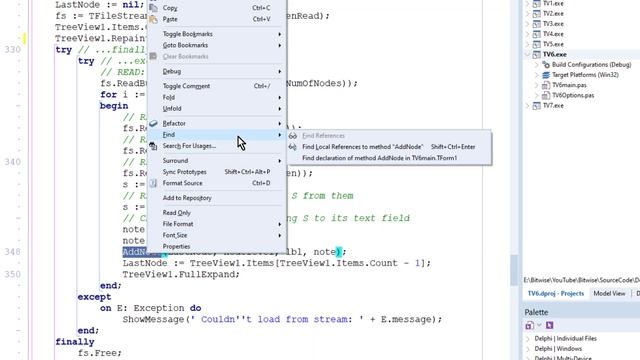
Task: Click the 'Delphi | Windows' palette category label
Action: coord(558,349)
